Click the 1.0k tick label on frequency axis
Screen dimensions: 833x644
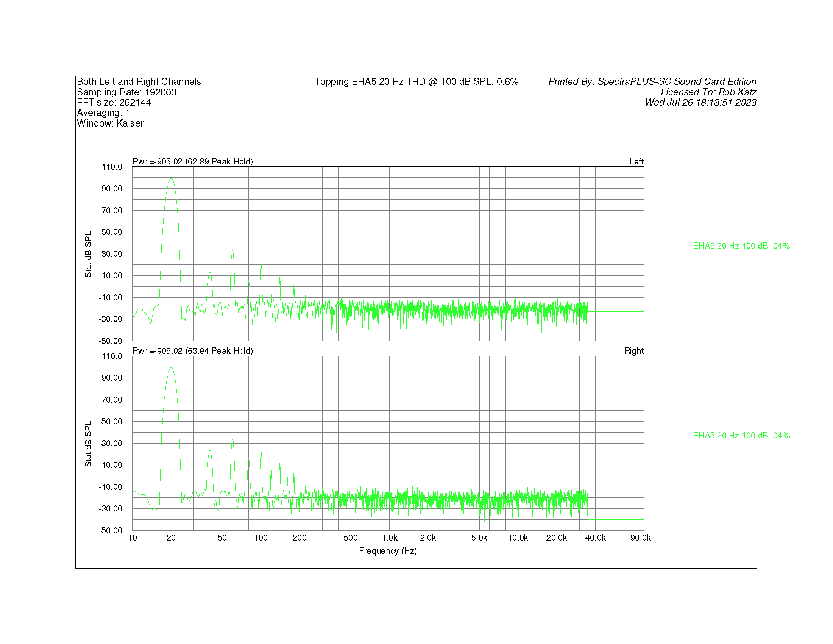389,538
